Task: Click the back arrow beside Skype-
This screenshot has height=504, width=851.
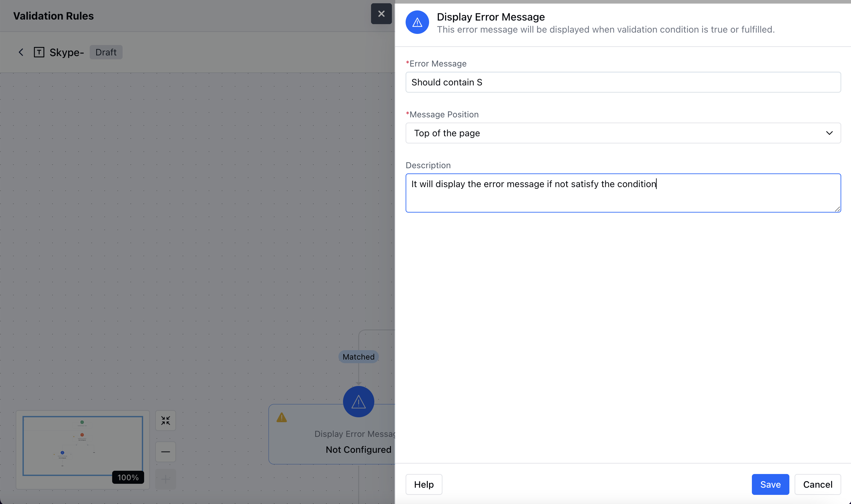Action: (21, 52)
